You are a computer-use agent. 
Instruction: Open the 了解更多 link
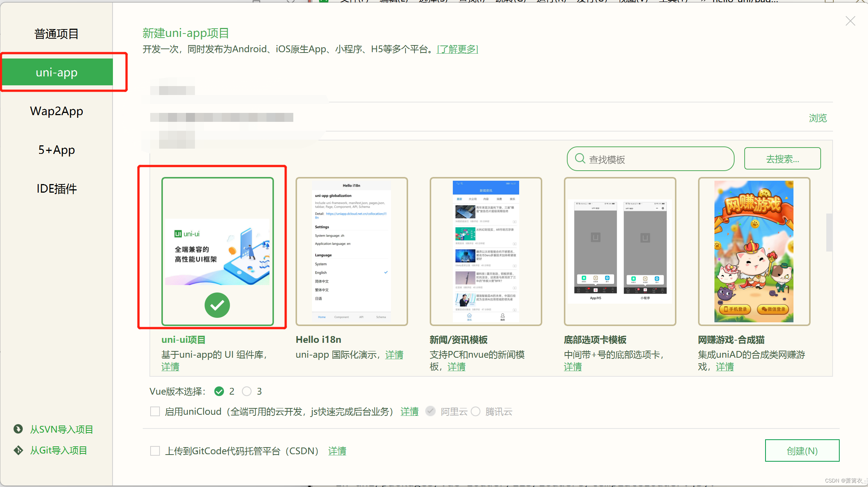click(x=457, y=49)
